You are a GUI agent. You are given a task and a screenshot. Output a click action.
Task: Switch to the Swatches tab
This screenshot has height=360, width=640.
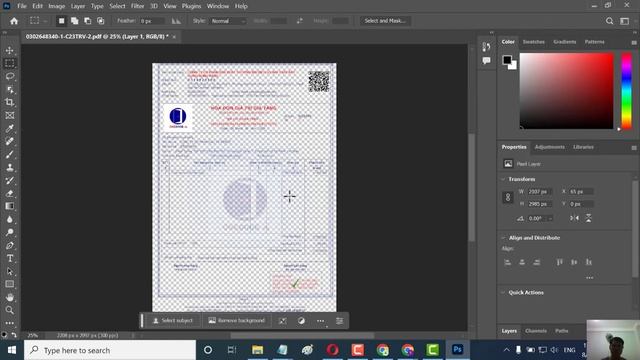[533, 42]
